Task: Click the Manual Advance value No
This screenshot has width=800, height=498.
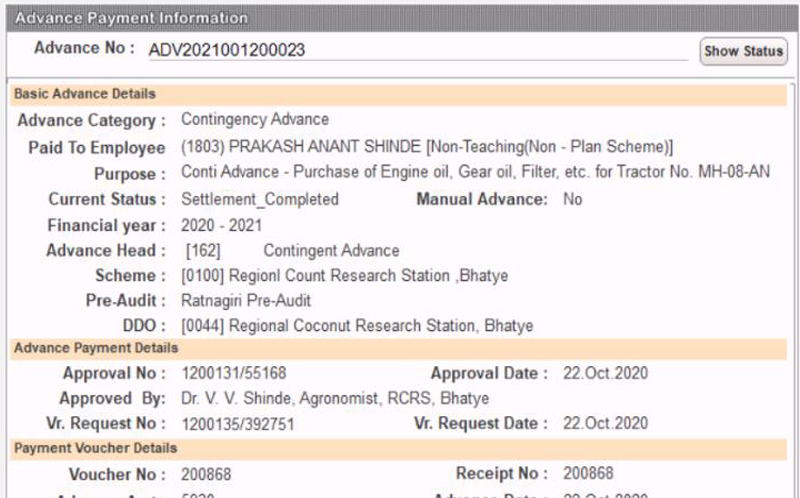Action: click(572, 199)
